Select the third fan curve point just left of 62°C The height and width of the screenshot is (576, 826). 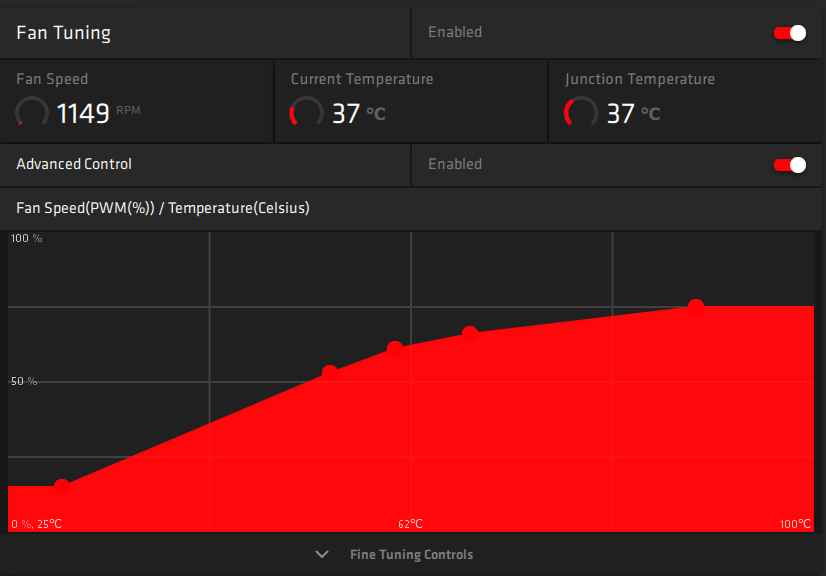click(395, 348)
